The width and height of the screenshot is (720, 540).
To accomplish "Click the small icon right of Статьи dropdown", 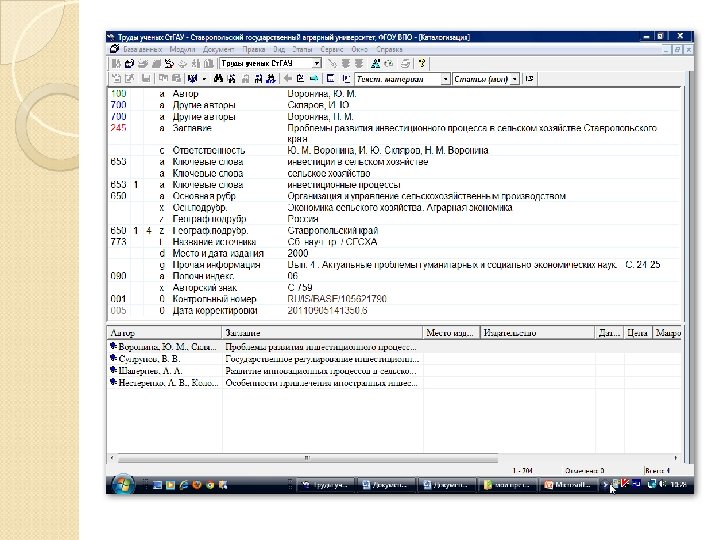I will (x=529, y=79).
